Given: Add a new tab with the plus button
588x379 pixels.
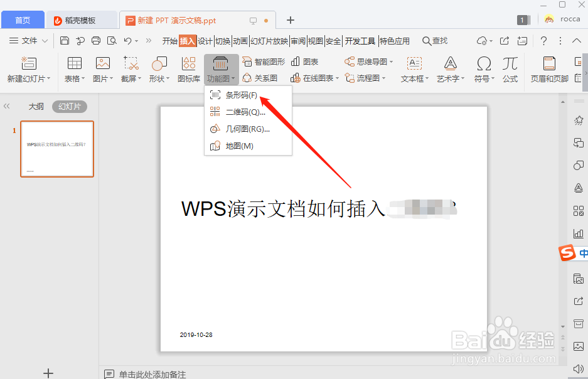Looking at the screenshot, I should pos(291,20).
